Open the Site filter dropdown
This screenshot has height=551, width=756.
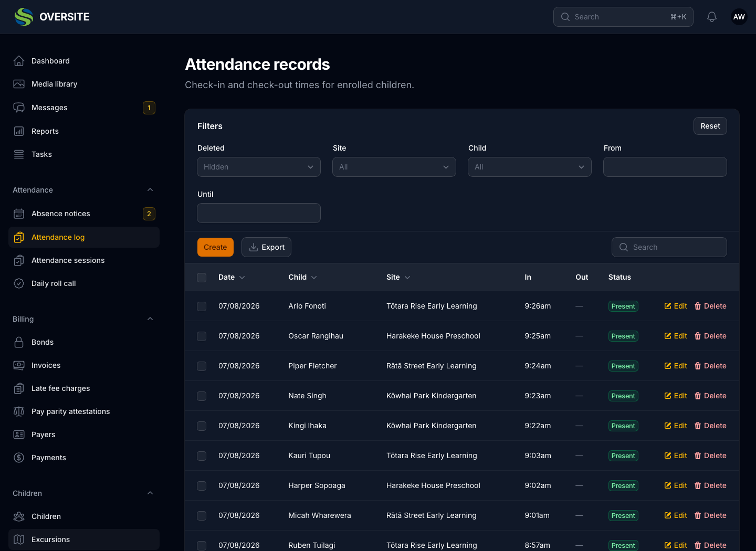tap(394, 167)
